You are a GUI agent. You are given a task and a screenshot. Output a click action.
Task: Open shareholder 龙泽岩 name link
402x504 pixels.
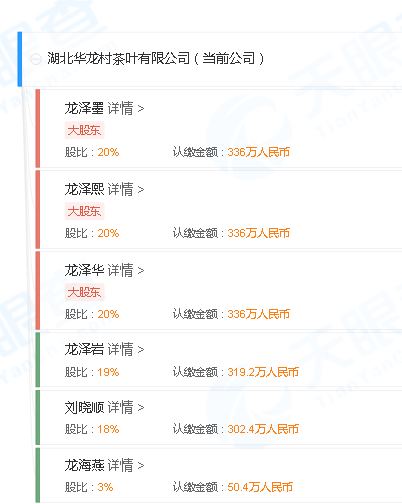(x=84, y=349)
